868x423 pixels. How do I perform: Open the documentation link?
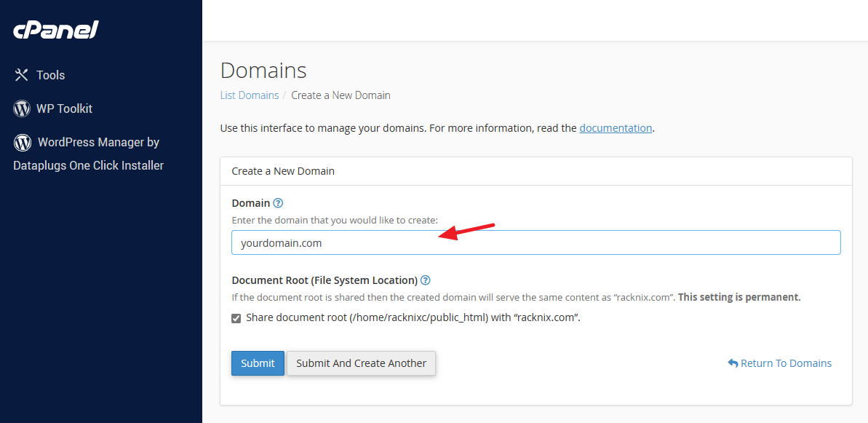click(x=616, y=127)
